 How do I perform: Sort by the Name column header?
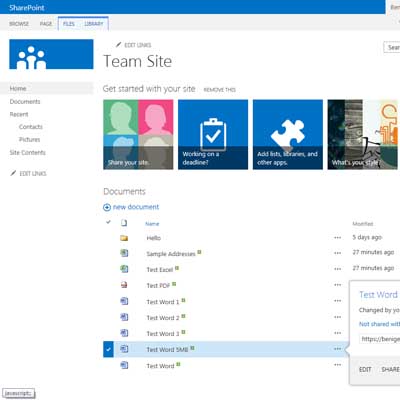click(x=152, y=224)
